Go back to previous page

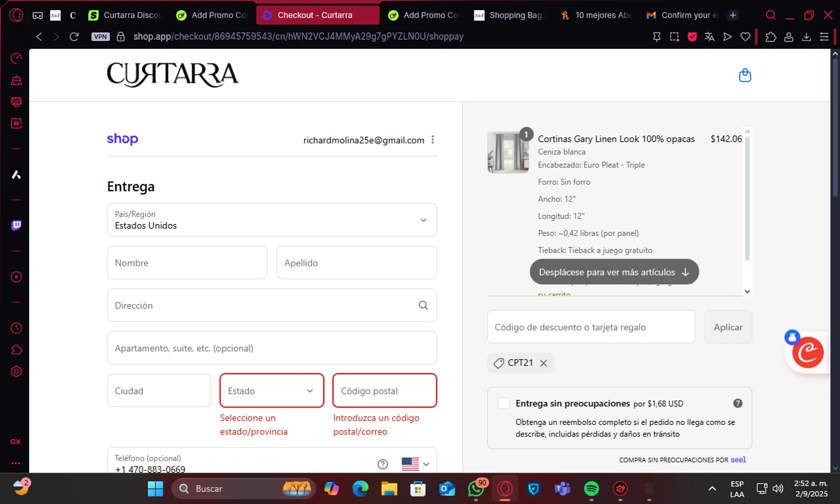tap(39, 36)
